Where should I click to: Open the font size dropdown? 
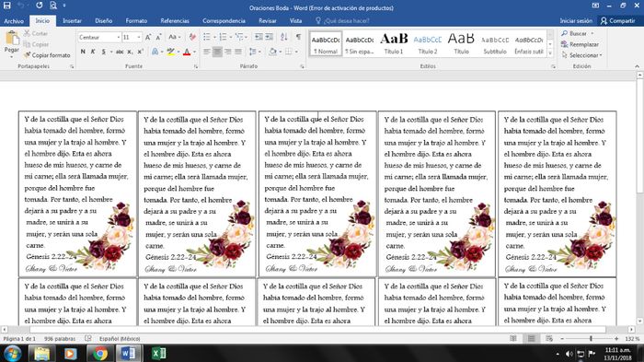tap(139, 37)
